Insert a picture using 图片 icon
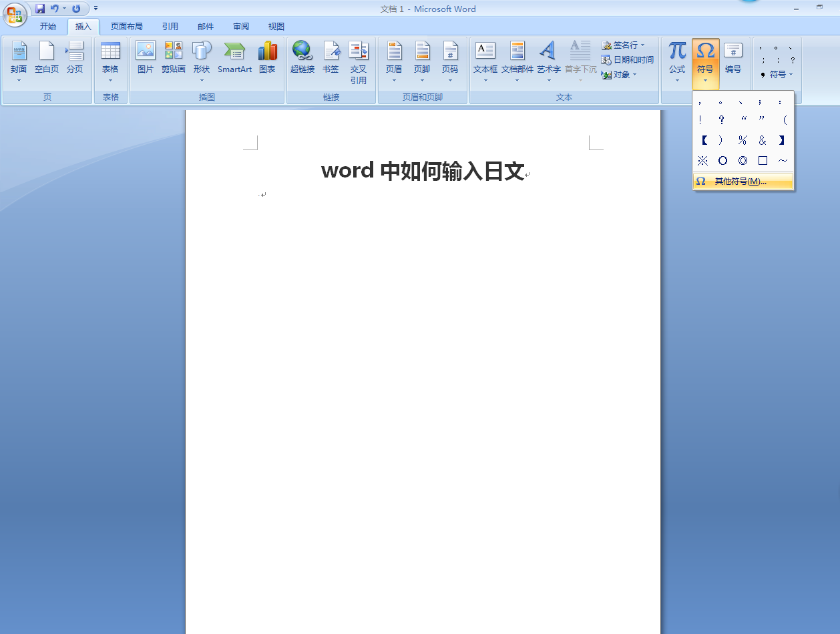The width and height of the screenshot is (840, 634). [146, 57]
